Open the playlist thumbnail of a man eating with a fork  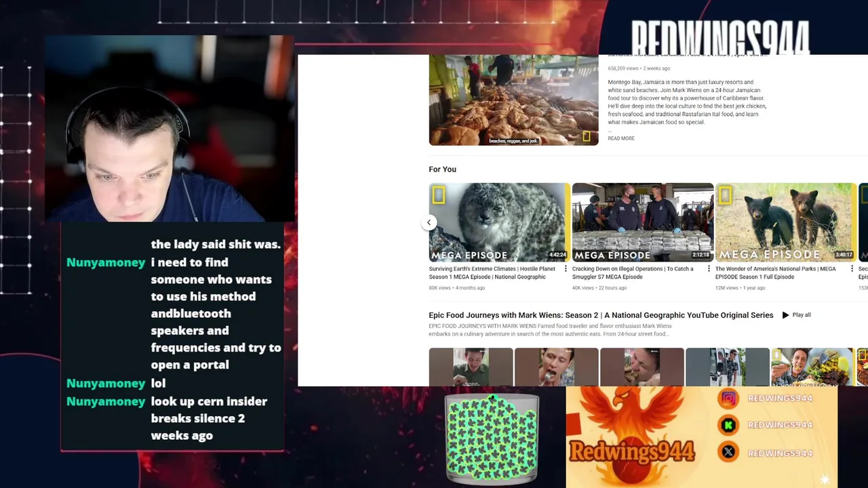pyautogui.click(x=556, y=367)
